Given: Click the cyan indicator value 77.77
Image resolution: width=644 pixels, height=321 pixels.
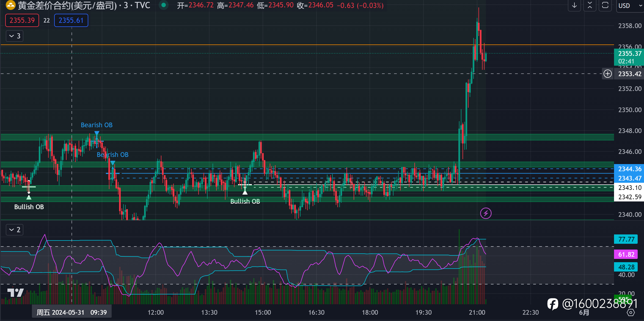Looking at the screenshot, I should point(626,239).
